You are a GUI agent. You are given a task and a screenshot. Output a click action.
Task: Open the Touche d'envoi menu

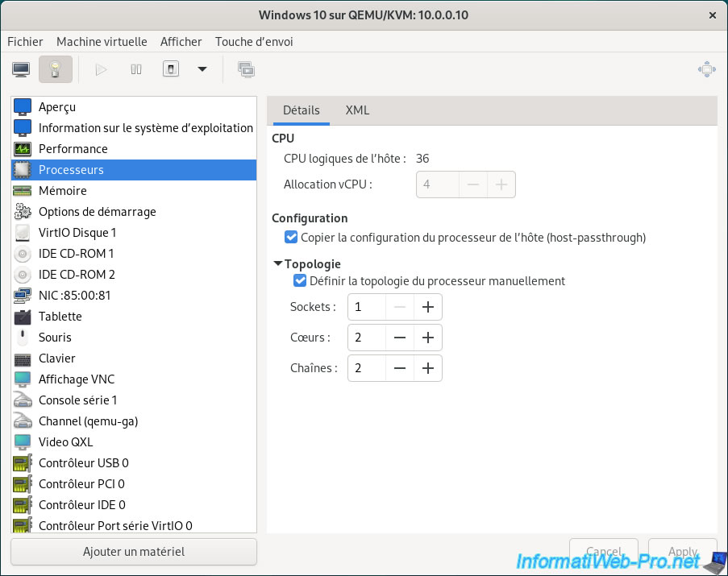[254, 42]
